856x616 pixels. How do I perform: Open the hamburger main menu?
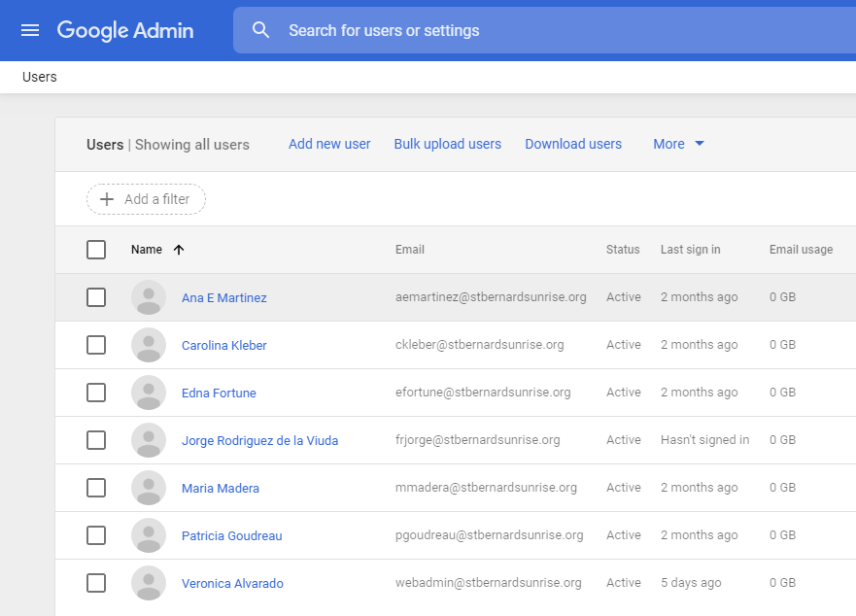[x=30, y=30]
